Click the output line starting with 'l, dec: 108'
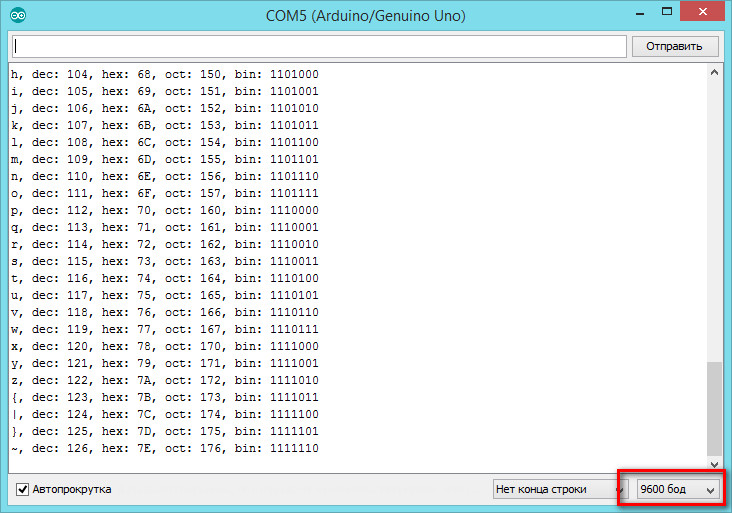The image size is (732, 513). tap(165, 142)
